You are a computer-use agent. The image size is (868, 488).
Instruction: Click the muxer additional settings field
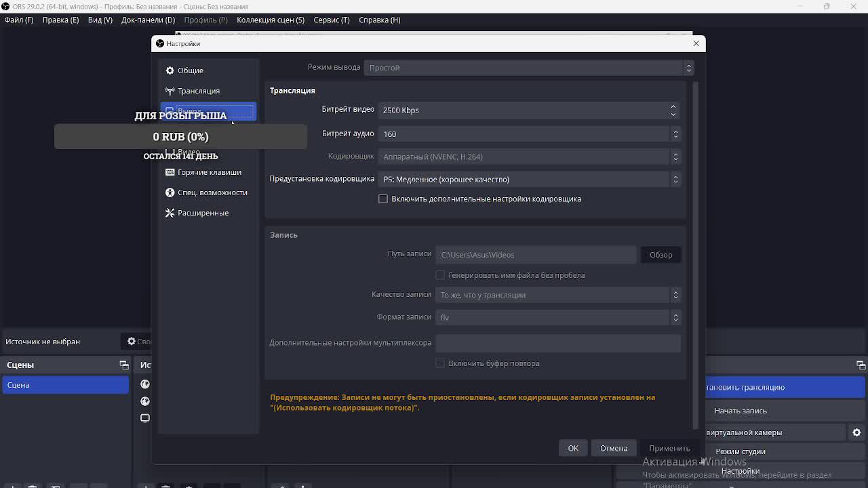(x=557, y=343)
